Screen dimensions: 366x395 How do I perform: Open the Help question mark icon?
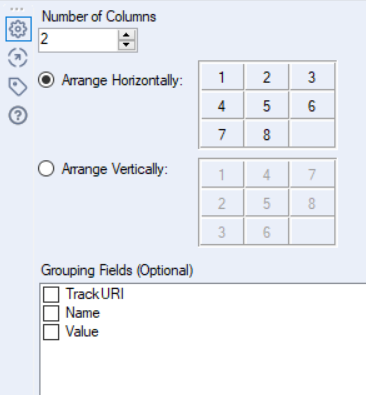click(18, 116)
